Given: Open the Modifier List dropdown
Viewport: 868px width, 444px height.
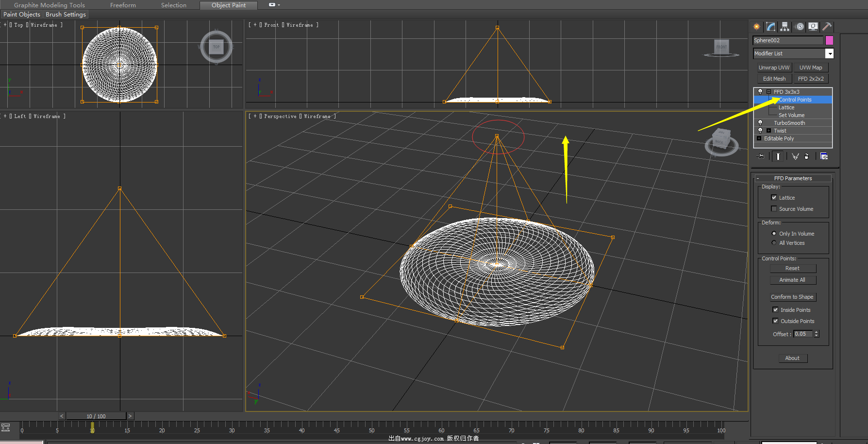Looking at the screenshot, I should pos(830,53).
